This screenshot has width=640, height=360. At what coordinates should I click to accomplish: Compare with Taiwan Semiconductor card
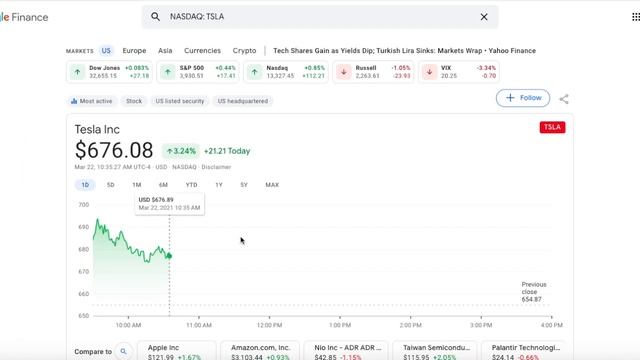pyautogui.click(x=435, y=351)
